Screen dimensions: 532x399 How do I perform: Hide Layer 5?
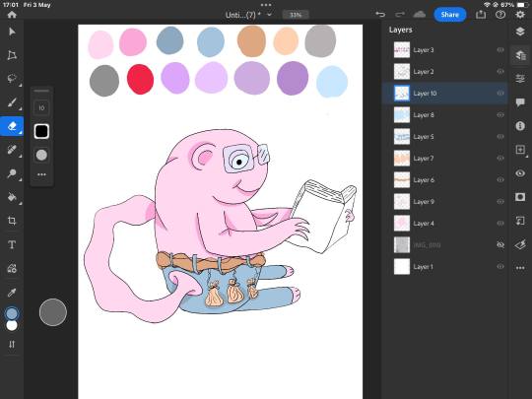click(x=500, y=137)
